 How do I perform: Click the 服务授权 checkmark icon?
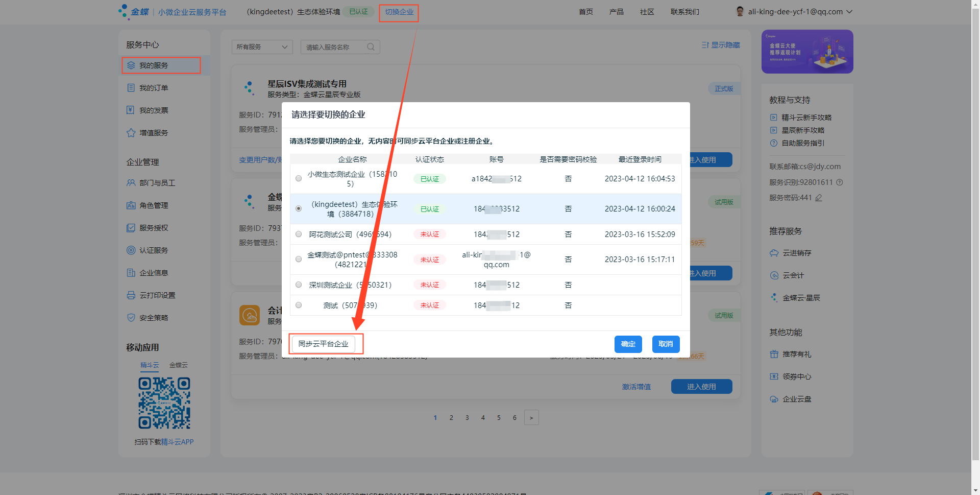tap(131, 228)
